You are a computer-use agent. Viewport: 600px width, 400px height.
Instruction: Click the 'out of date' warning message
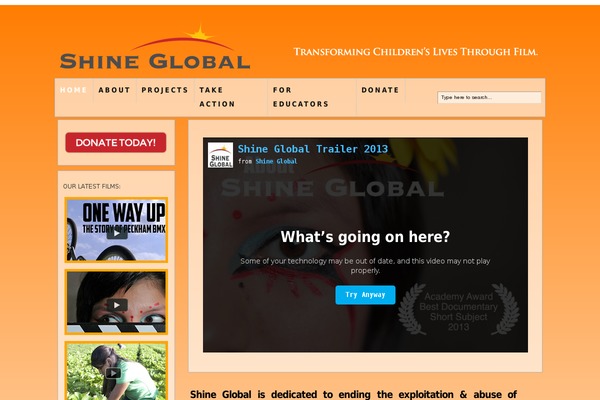click(x=365, y=266)
